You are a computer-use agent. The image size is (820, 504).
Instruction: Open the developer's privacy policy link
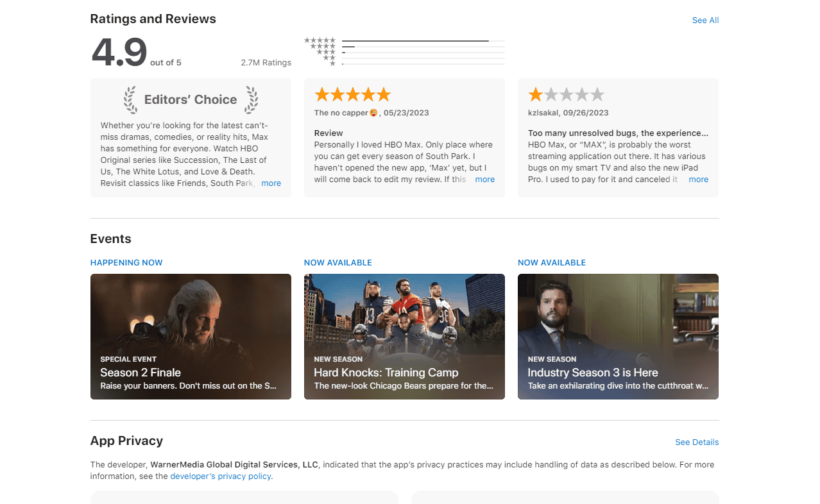[x=221, y=476]
